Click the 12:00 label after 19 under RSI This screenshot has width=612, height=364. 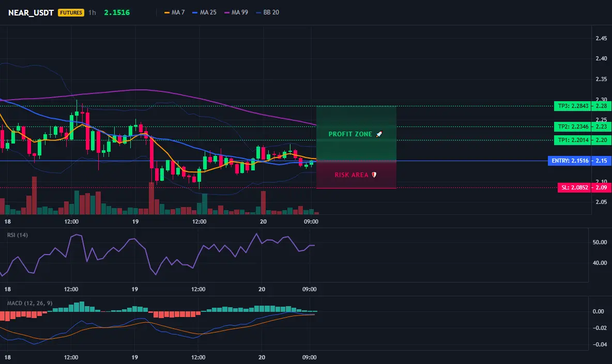click(x=198, y=289)
